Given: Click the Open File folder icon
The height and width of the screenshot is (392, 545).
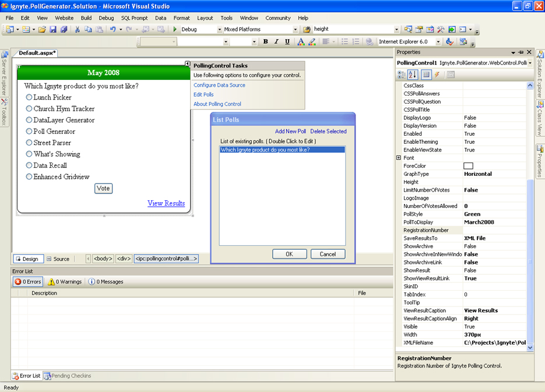Looking at the screenshot, I should tap(42, 30).
